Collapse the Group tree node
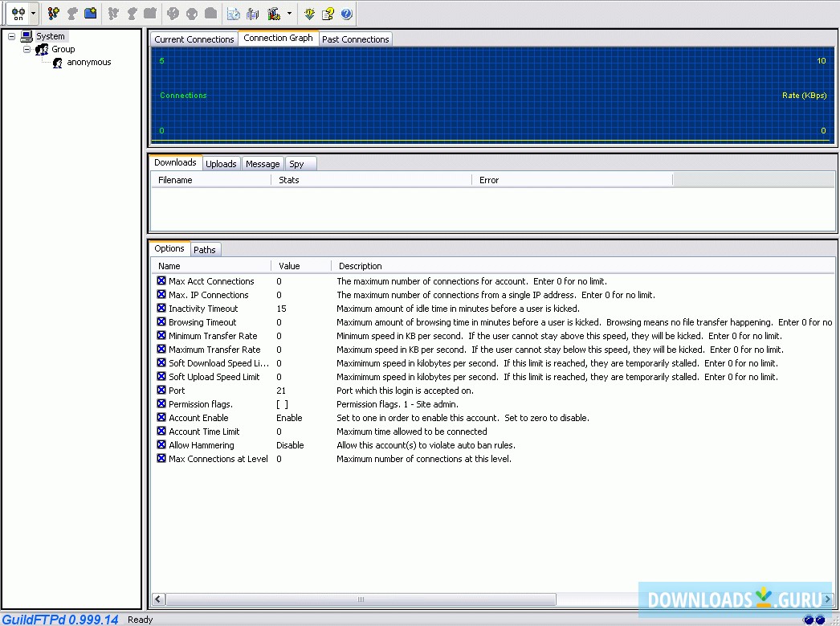Image resolution: width=840 pixels, height=626 pixels. pos(27,49)
